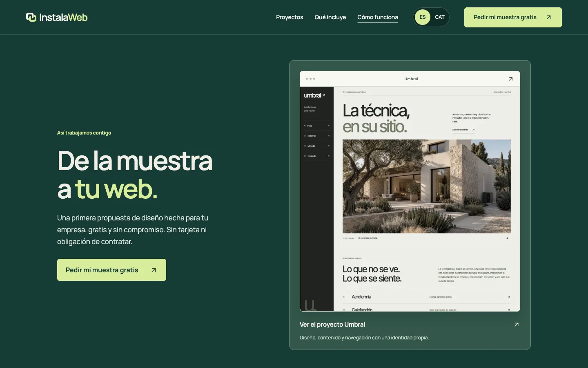
Task: Click the text Así trabajamos contigo
Action: tap(84, 133)
